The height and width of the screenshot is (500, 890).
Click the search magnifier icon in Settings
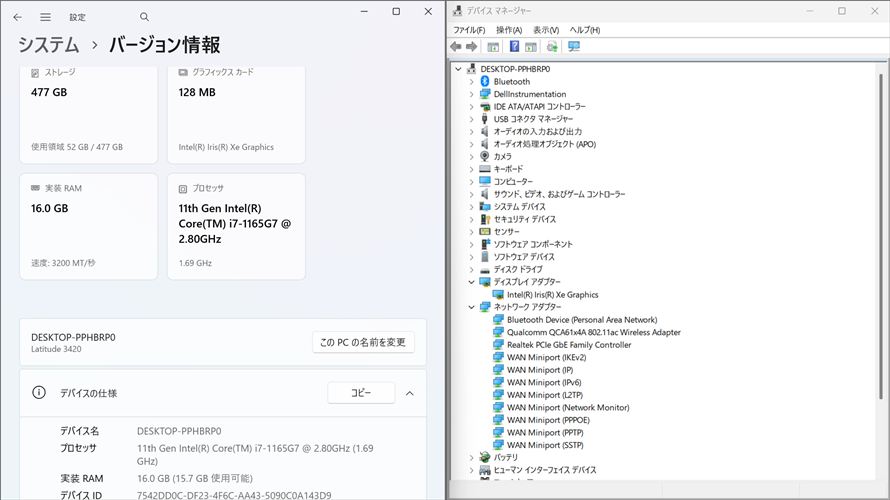pyautogui.click(x=145, y=17)
